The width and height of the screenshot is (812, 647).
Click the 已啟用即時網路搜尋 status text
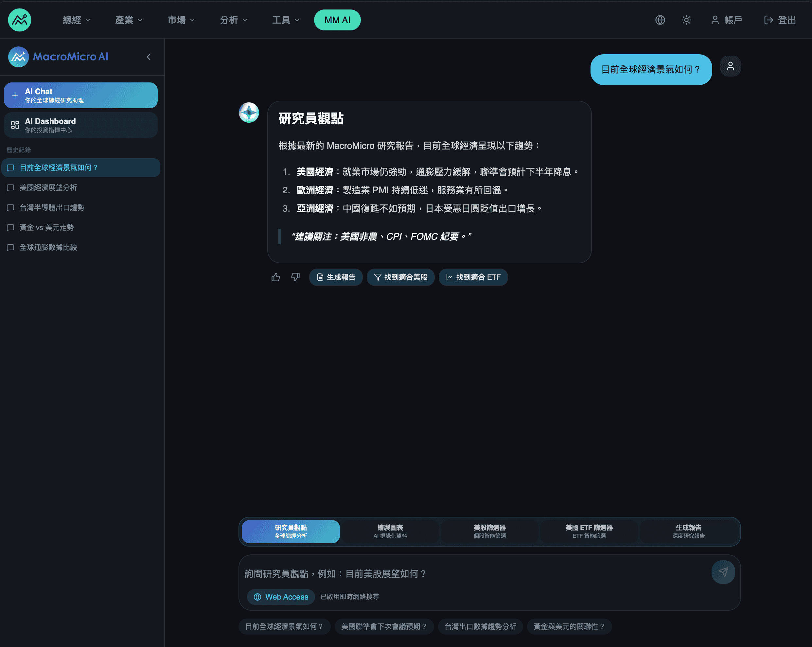click(349, 597)
